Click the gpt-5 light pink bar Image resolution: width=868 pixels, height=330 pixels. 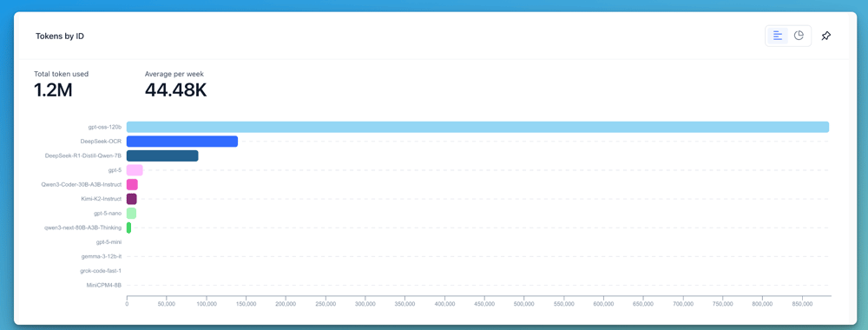(135, 170)
